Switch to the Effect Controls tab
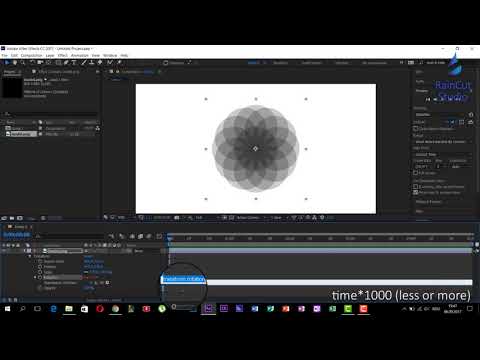 pyautogui.click(x=58, y=72)
